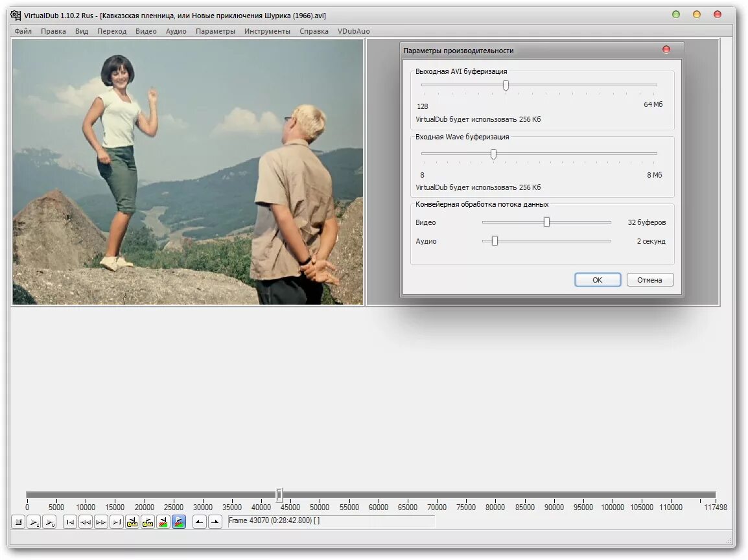Click the Входная Wave буферизация slider handle

(x=493, y=154)
